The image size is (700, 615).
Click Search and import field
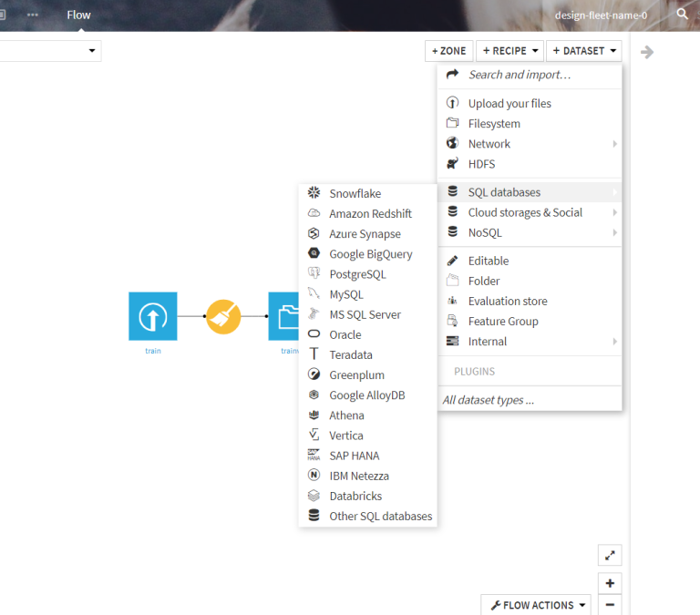point(520,75)
